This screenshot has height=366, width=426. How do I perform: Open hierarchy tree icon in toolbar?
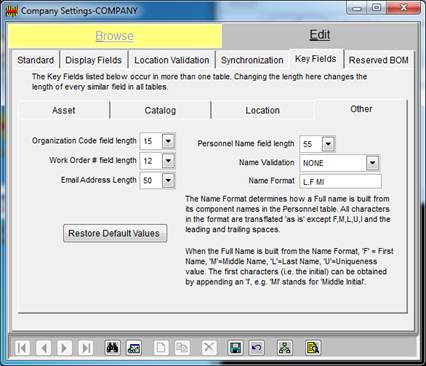[x=284, y=348]
